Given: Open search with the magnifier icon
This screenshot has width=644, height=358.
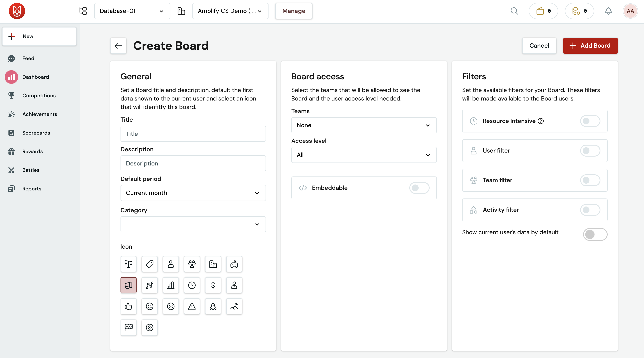Looking at the screenshot, I should (514, 11).
